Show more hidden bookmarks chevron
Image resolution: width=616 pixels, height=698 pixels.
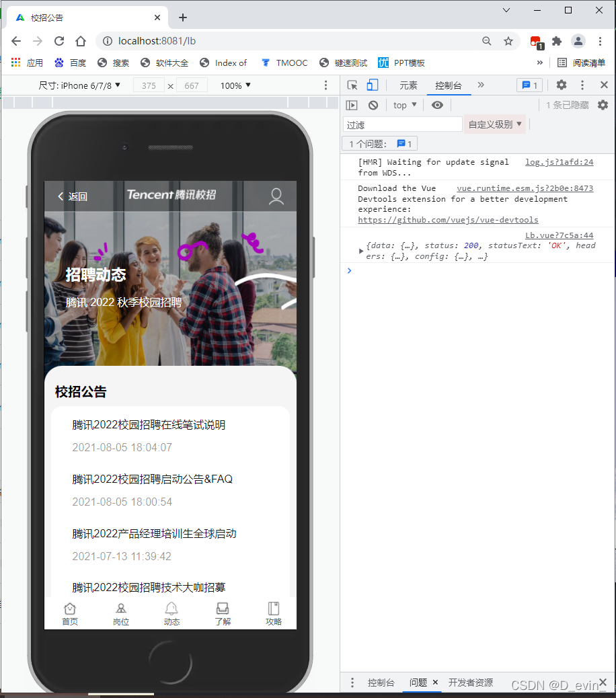[x=540, y=63]
